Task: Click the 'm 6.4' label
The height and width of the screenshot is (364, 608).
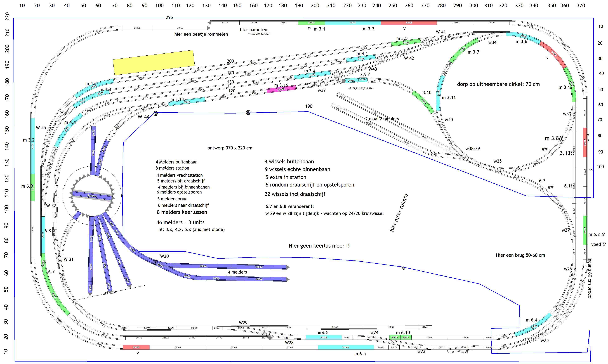Action: pos(532,320)
